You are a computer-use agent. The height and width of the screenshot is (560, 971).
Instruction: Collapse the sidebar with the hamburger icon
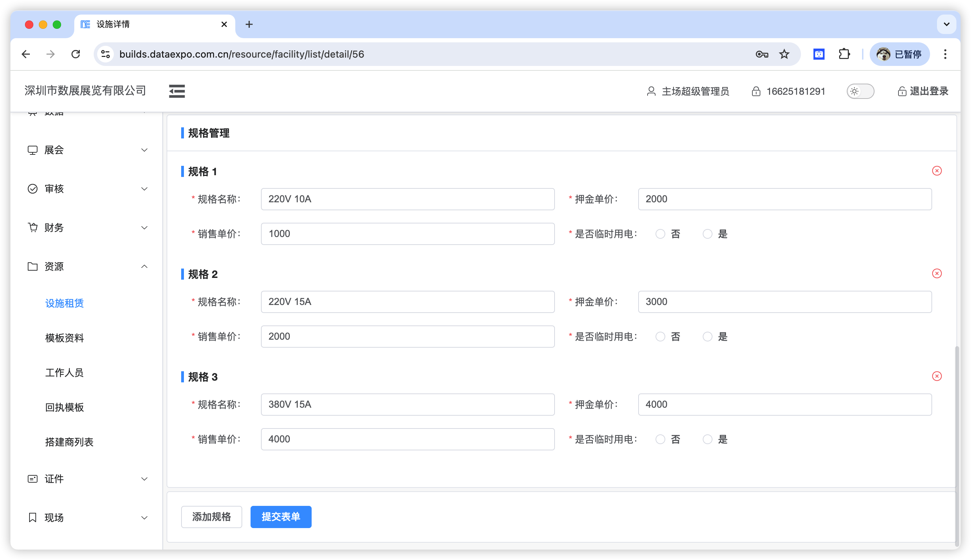[x=177, y=91]
